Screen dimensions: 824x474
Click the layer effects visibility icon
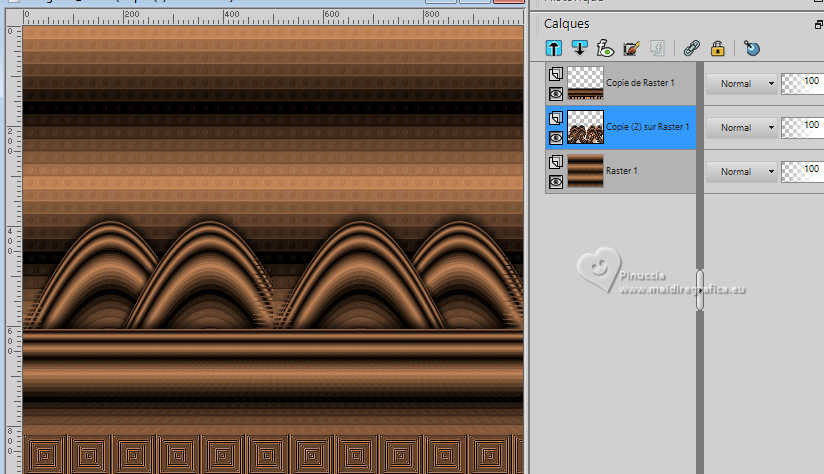point(605,47)
